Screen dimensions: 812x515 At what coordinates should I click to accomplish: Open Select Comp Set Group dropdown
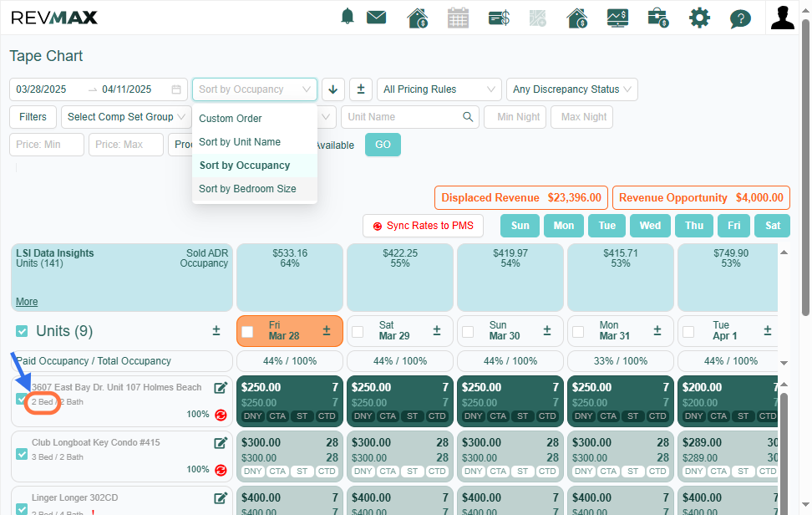pos(126,117)
